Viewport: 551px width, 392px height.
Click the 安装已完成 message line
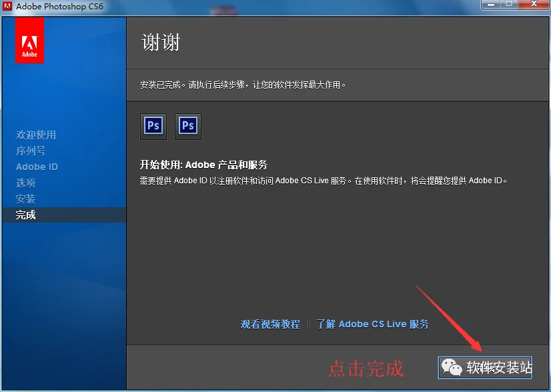[x=243, y=85]
